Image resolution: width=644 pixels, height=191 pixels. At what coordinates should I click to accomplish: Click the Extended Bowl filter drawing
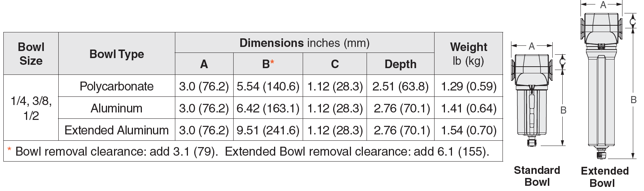tap(602, 86)
